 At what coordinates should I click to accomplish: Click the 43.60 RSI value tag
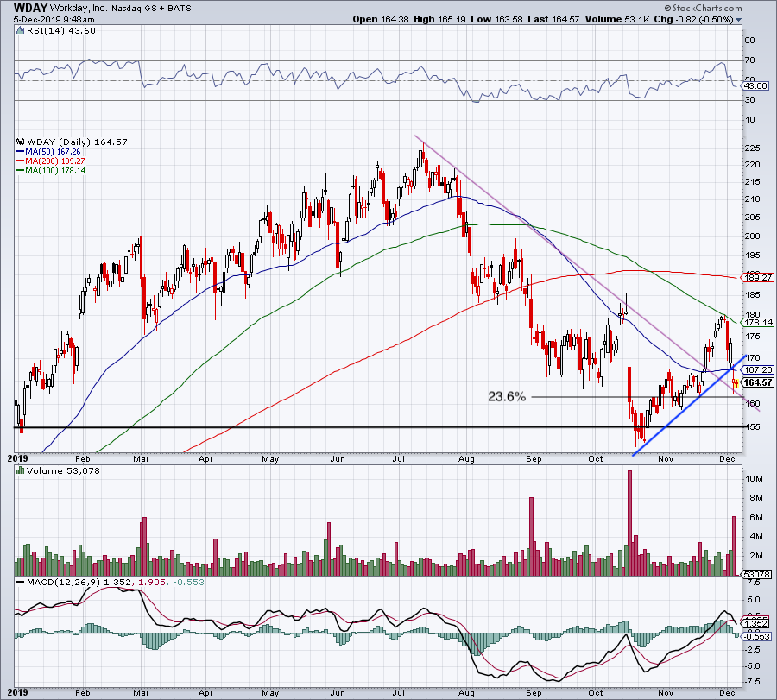coord(755,85)
